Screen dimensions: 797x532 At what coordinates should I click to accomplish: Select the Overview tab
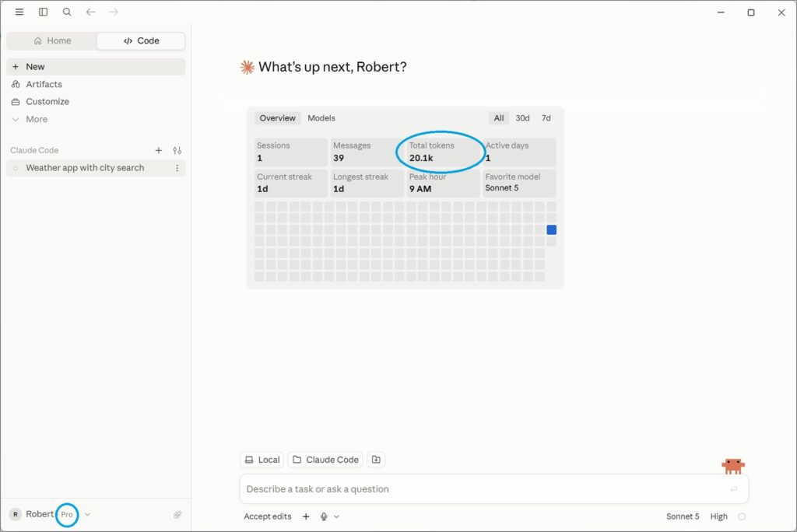coord(278,118)
